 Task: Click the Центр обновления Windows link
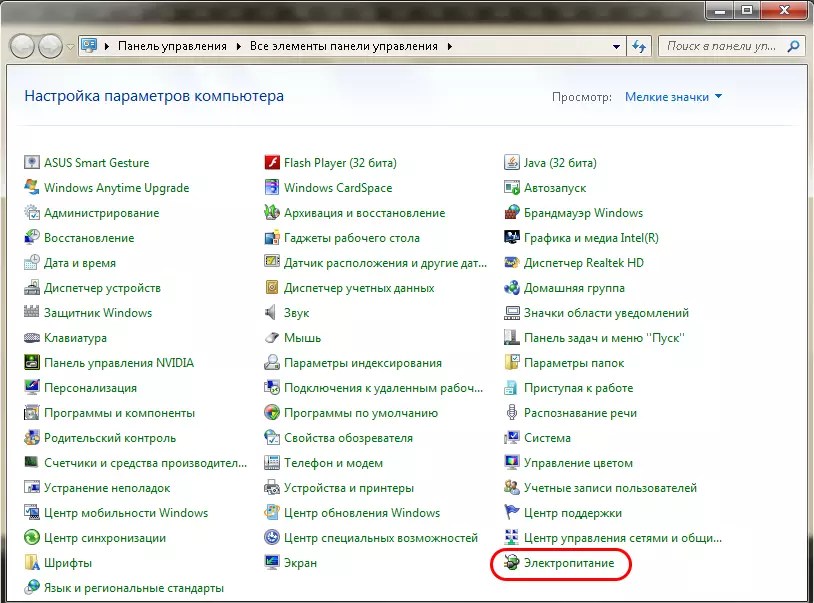coord(361,513)
